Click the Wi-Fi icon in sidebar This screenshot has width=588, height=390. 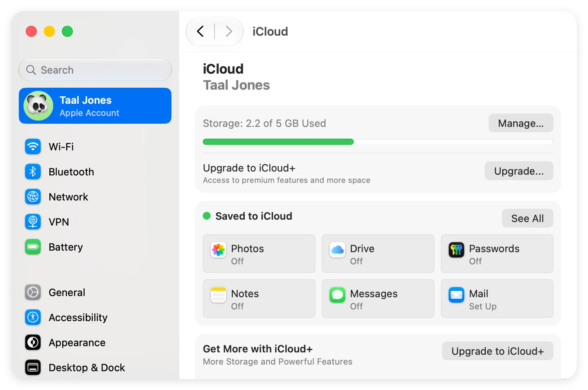(33, 147)
